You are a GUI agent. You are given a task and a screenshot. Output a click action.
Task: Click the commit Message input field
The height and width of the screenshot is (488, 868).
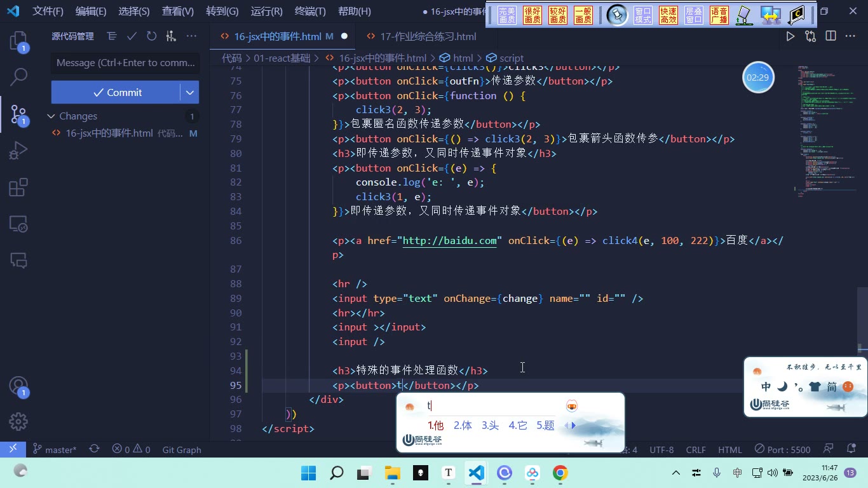coord(125,63)
